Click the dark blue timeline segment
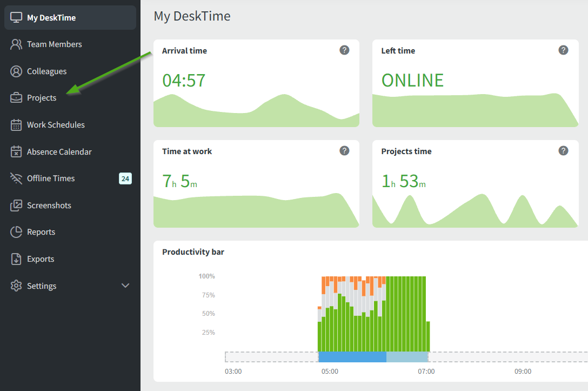The height and width of the screenshot is (391, 588). point(352,357)
